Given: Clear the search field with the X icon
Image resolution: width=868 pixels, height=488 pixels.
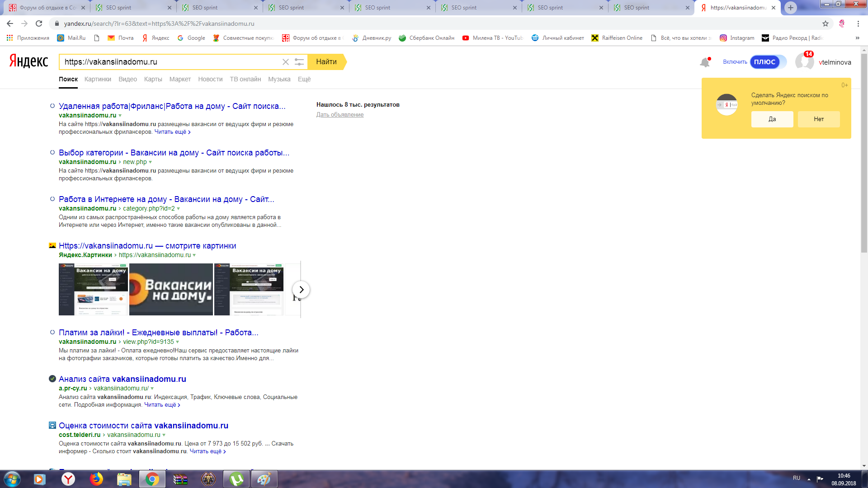Looking at the screenshot, I should pyautogui.click(x=285, y=62).
